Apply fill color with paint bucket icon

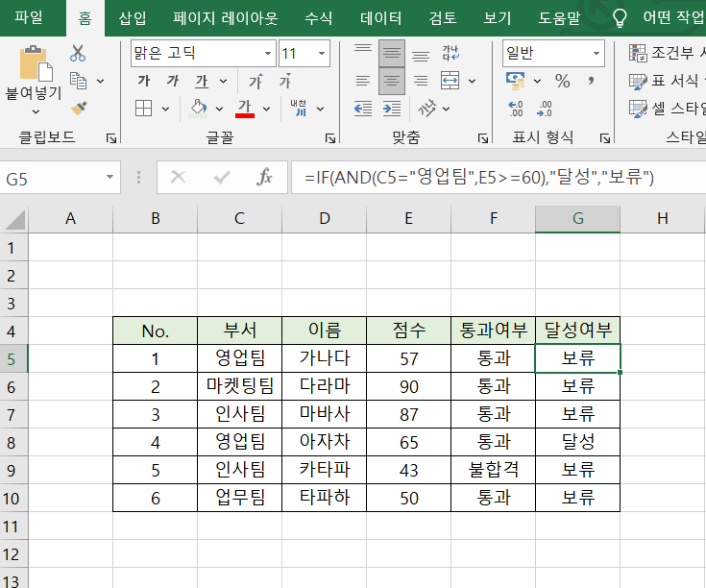click(x=198, y=109)
